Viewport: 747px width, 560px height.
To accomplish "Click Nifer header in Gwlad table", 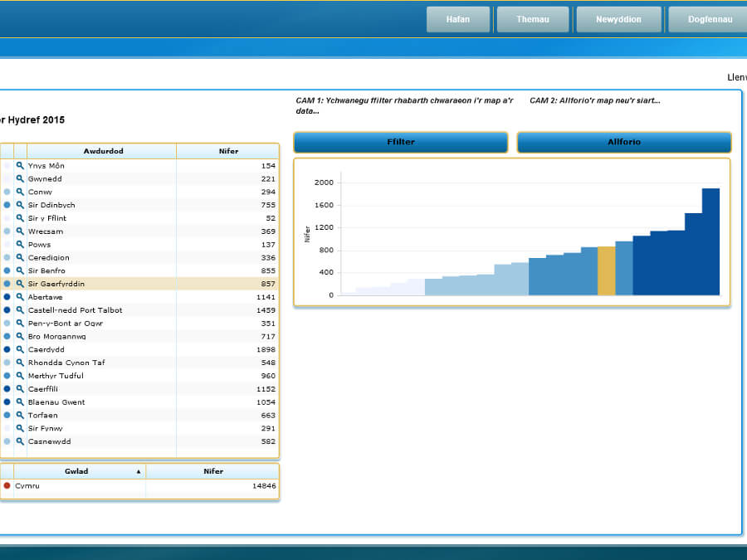I will tap(213, 471).
